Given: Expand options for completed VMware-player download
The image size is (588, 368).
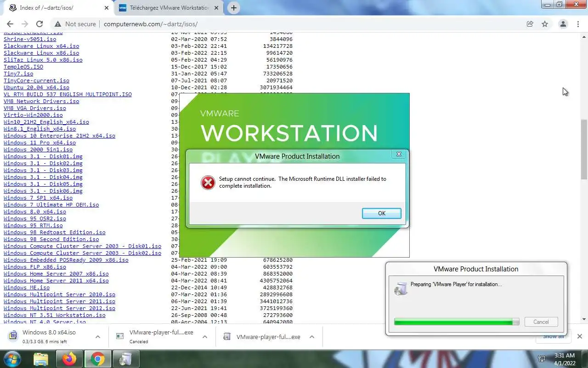Looking at the screenshot, I should click(x=312, y=337).
